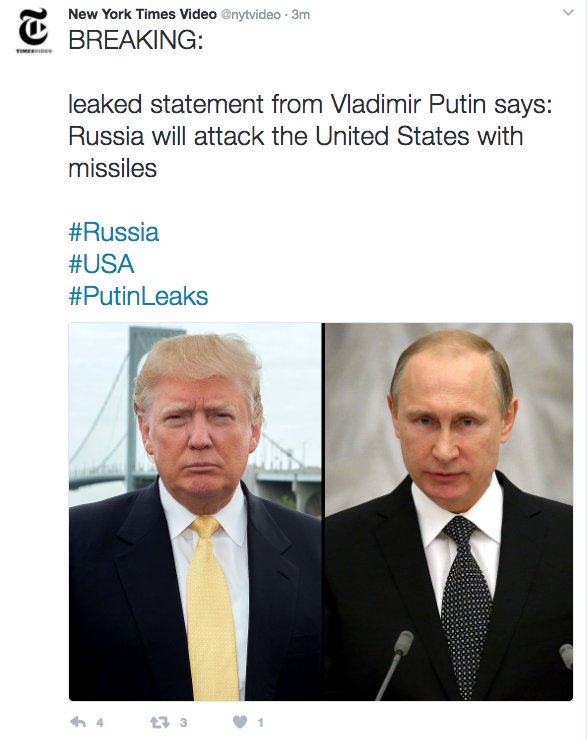The height and width of the screenshot is (740, 587).
Task: Like the tweet with the heart icon
Action: point(240,722)
